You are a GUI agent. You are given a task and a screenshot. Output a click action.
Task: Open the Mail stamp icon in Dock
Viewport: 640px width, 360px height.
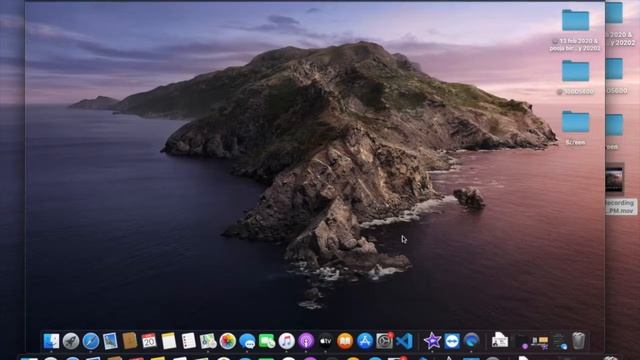(110, 341)
